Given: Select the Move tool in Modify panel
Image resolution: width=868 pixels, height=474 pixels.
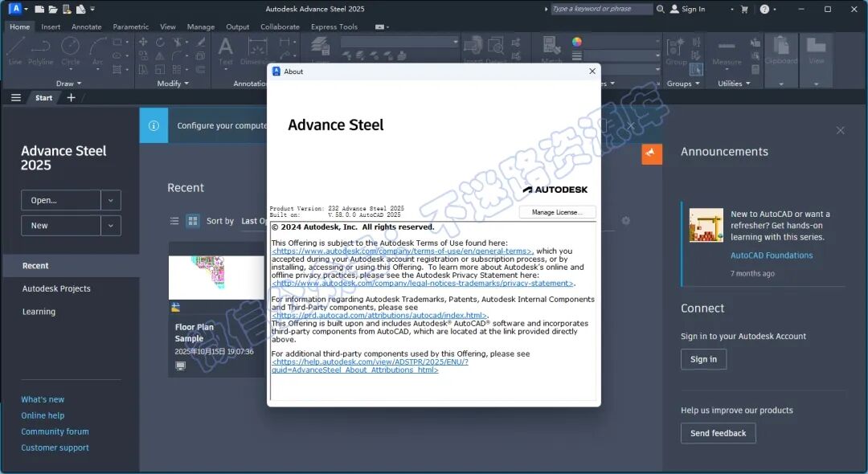Looking at the screenshot, I should pos(143,42).
